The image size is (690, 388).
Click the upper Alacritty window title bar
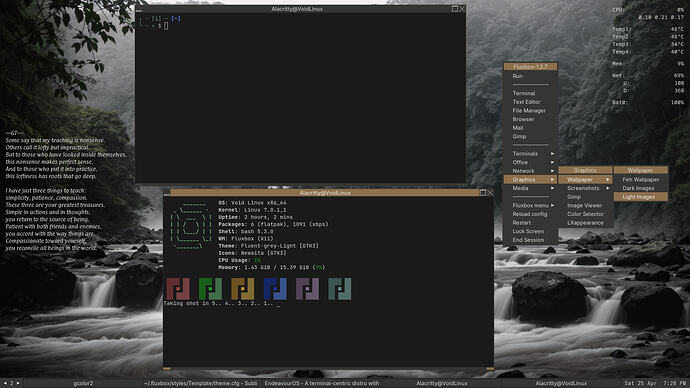297,9
